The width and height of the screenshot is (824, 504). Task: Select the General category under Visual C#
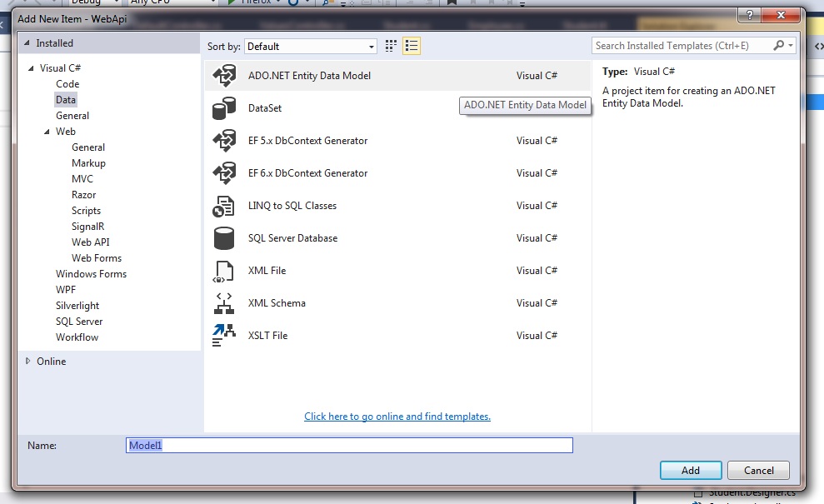point(72,116)
